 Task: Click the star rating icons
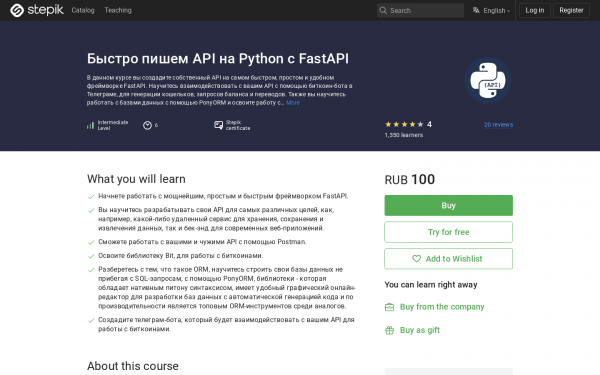pyautogui.click(x=404, y=124)
